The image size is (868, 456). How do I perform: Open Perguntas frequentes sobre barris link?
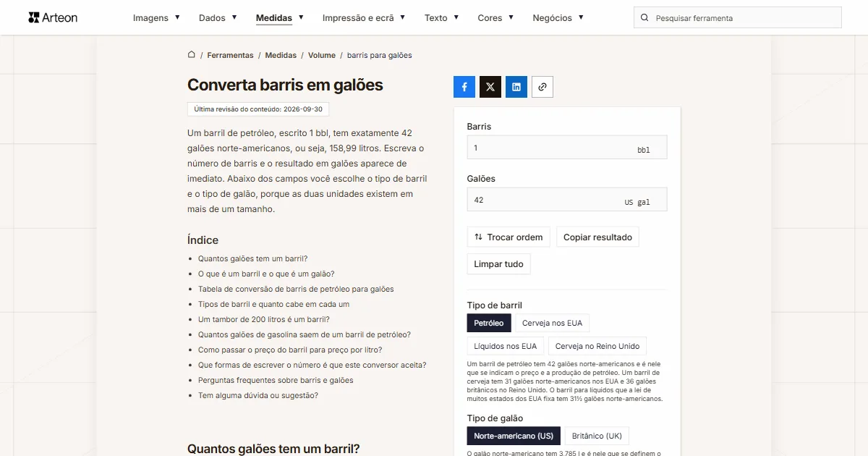tap(276, 380)
